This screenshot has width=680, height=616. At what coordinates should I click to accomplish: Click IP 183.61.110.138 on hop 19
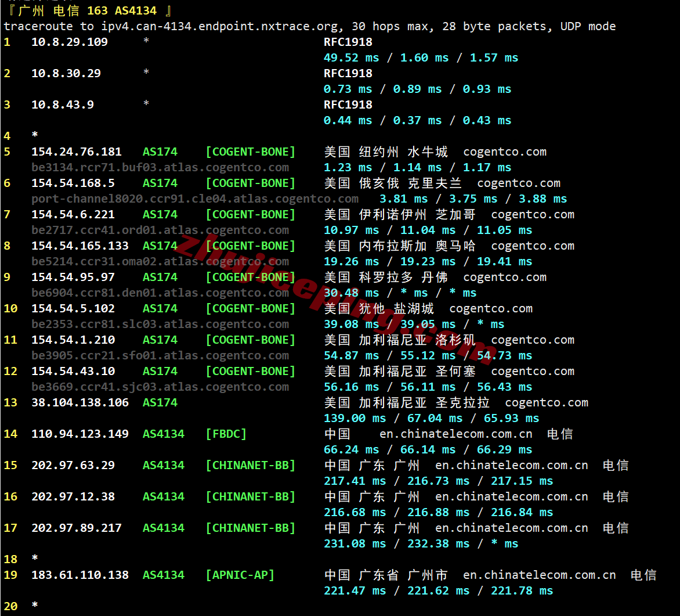[x=80, y=575]
